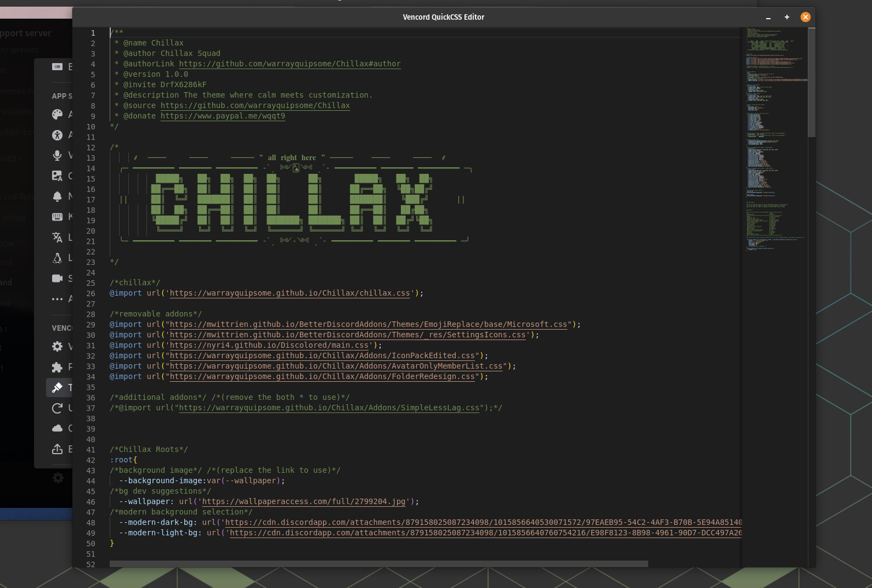Close the Vencord QuickCSS Editor window
872x588 pixels.
click(x=805, y=17)
